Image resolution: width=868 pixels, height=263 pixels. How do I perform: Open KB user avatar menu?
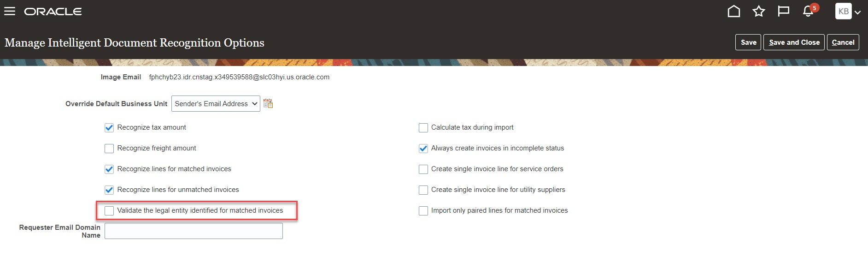pos(843,12)
